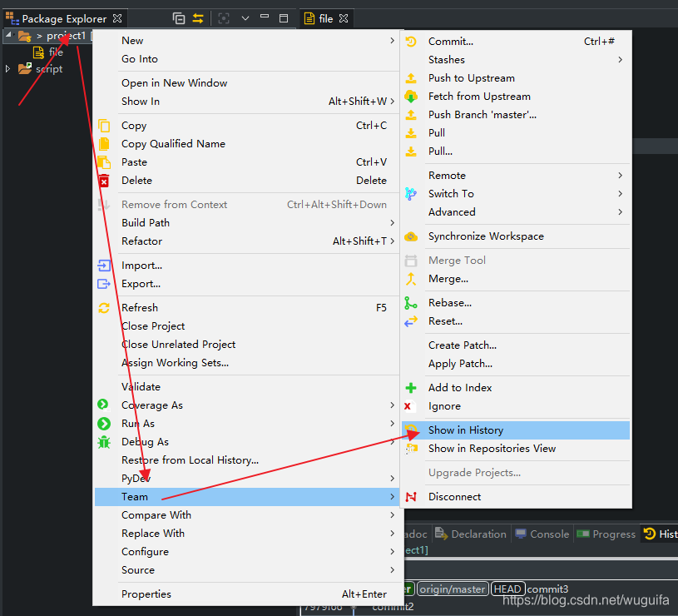678x616 pixels.
Task: Click the Import icon
Action: coord(104,266)
